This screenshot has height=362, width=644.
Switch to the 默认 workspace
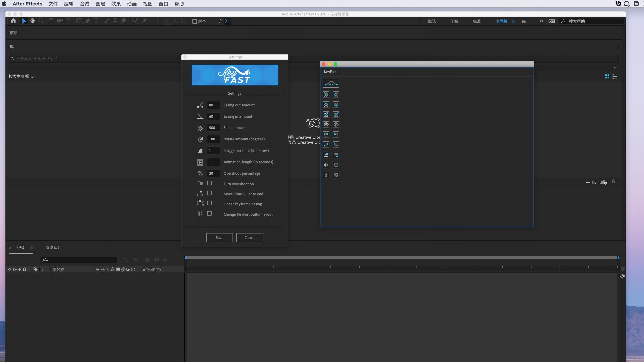432,21
